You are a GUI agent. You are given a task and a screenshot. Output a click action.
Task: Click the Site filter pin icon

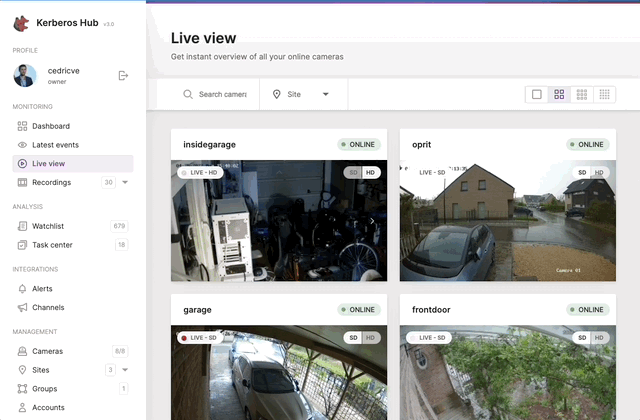pyautogui.click(x=276, y=94)
